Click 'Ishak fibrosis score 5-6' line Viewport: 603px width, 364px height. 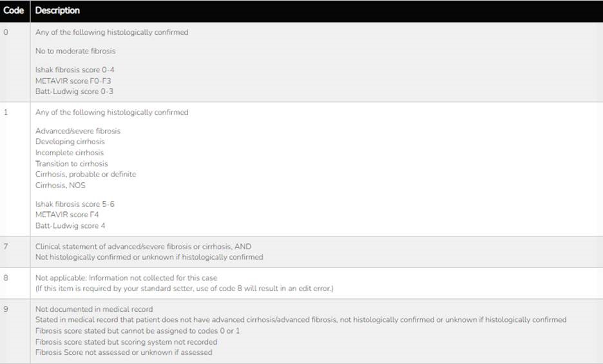[75, 204]
